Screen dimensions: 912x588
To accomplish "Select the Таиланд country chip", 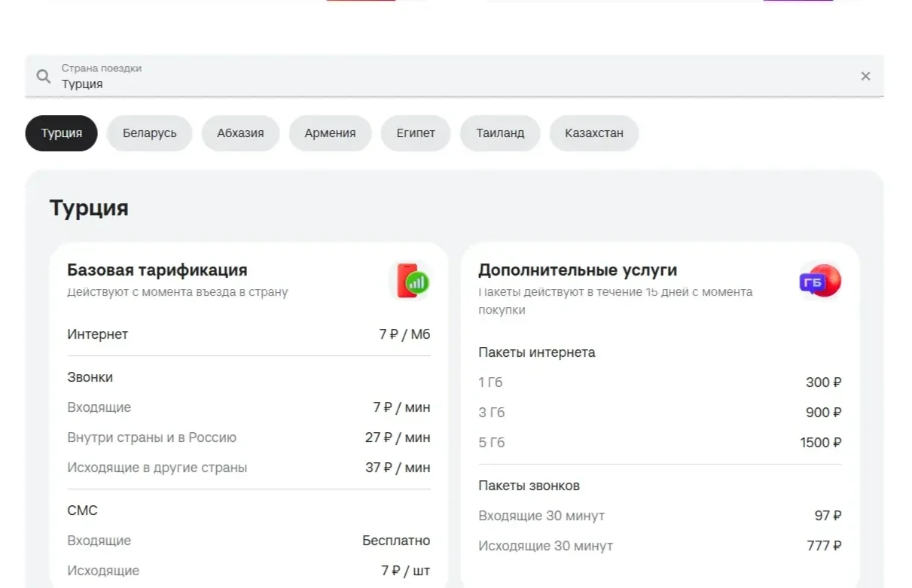I will pos(500,133).
